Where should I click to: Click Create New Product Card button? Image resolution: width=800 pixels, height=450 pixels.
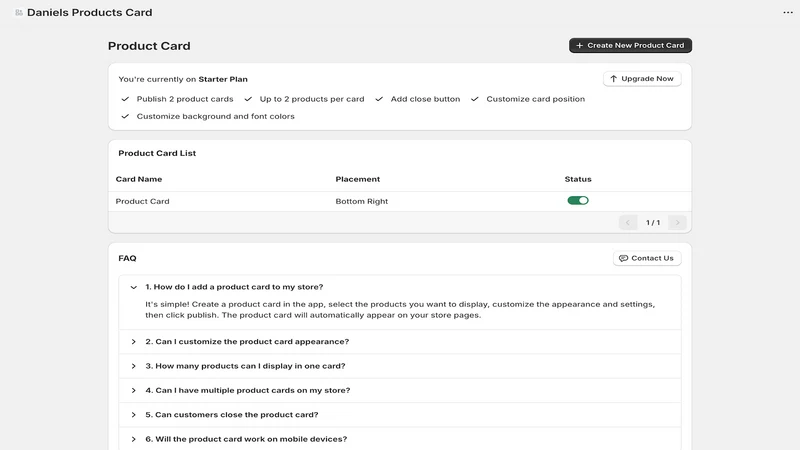coord(630,45)
